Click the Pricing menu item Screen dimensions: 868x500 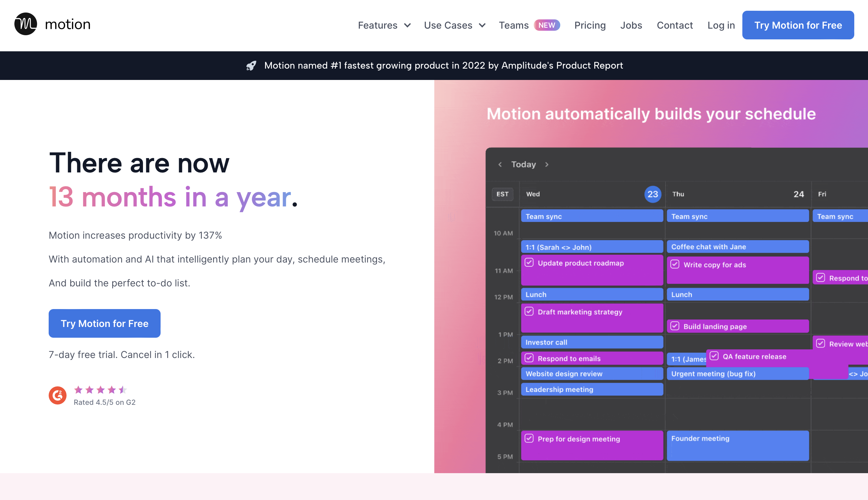[x=590, y=25]
